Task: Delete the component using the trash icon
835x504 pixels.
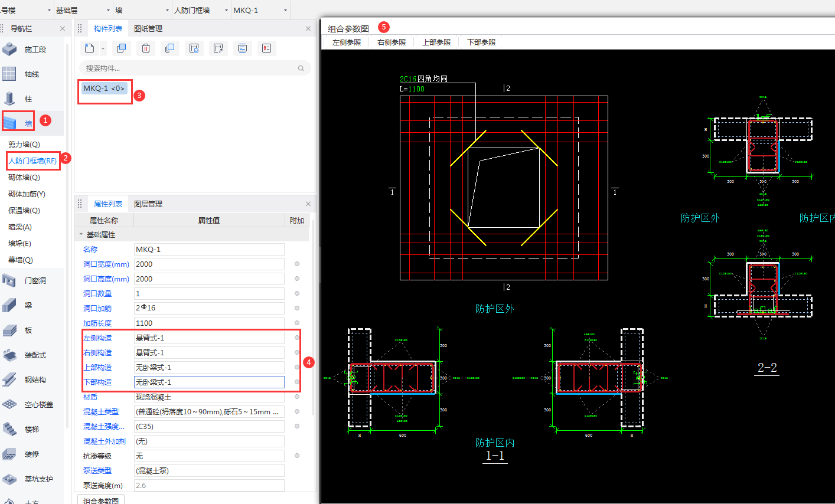Action: (x=146, y=48)
